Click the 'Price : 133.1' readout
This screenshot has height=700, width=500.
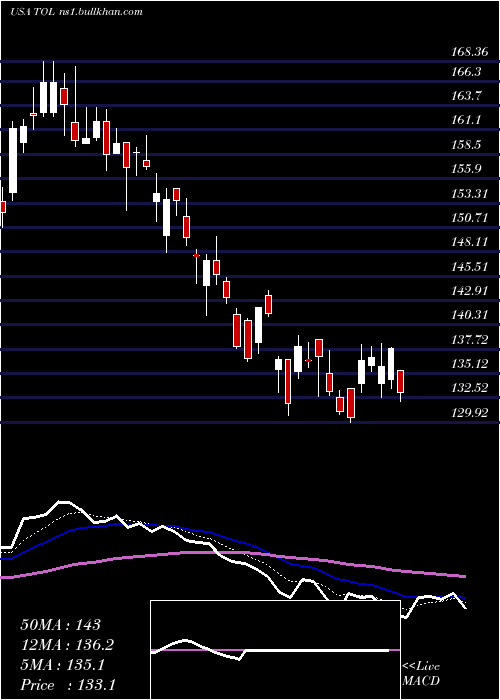coord(68,685)
